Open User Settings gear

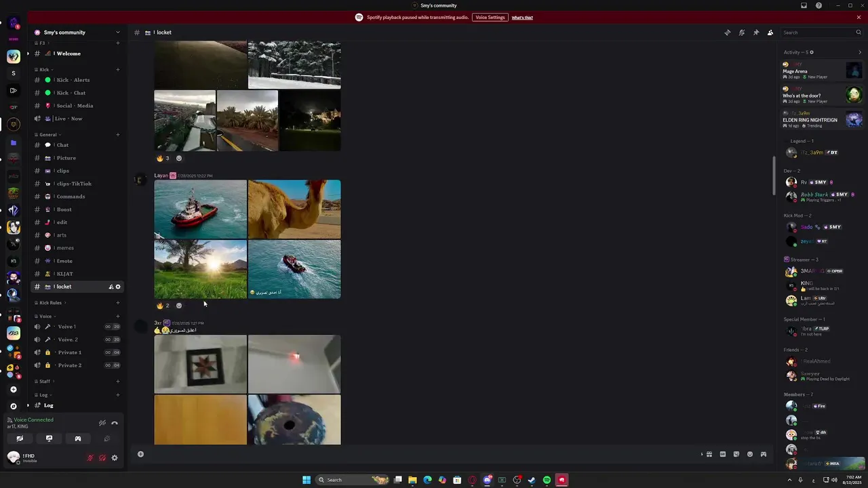click(115, 458)
